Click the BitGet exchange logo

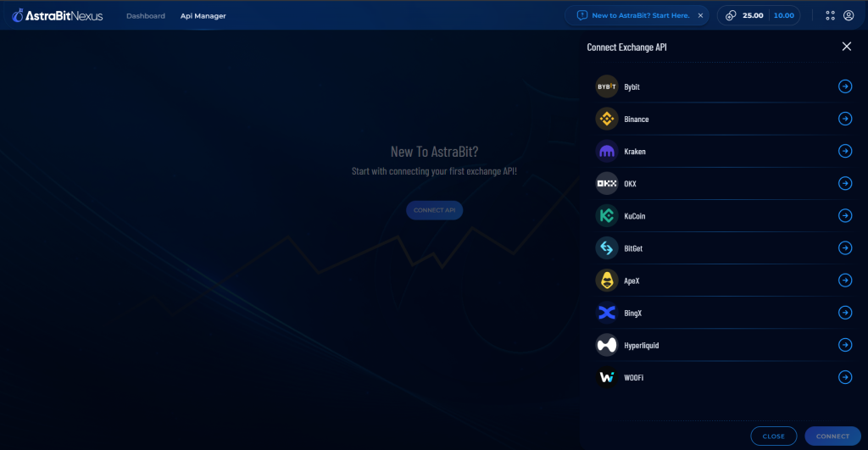pyautogui.click(x=607, y=248)
